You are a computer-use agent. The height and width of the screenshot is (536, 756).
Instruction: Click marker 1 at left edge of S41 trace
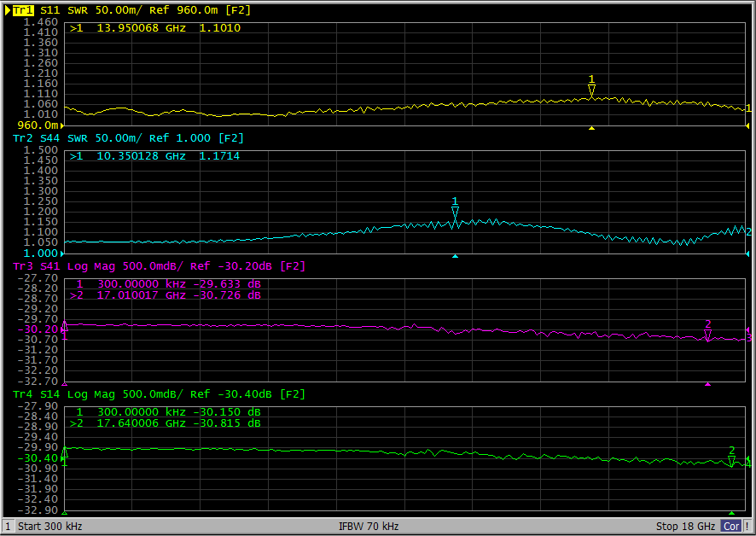click(x=65, y=325)
